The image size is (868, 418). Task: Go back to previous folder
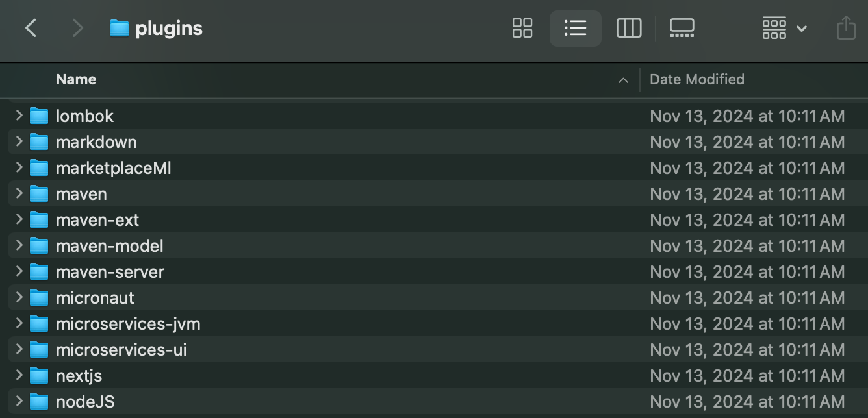(31, 28)
